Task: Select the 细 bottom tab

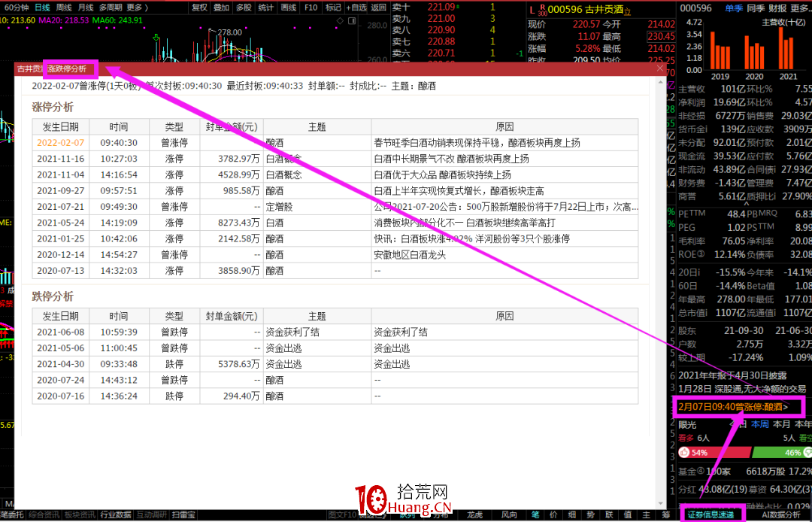Action: [571, 514]
